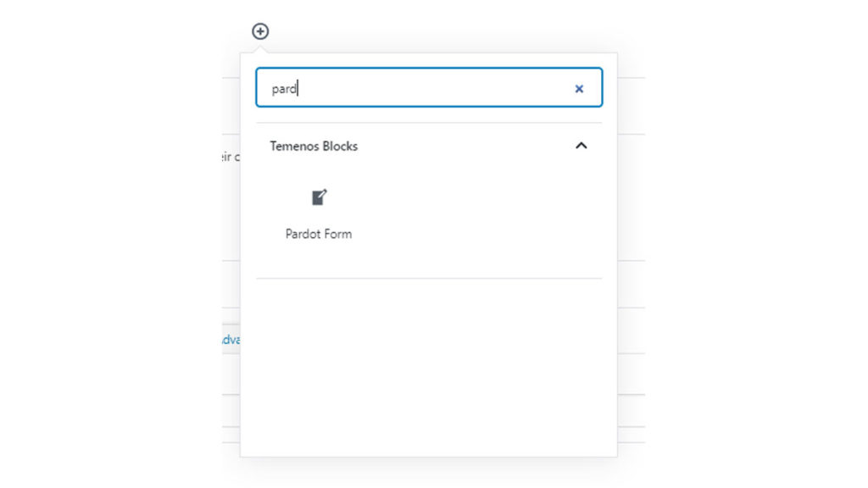Click the circled plus add block icon
Viewport: 868px width, 488px height.
coord(260,31)
